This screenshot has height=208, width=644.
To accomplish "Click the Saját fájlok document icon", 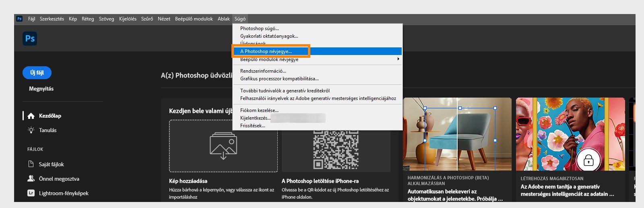I will pos(31,164).
